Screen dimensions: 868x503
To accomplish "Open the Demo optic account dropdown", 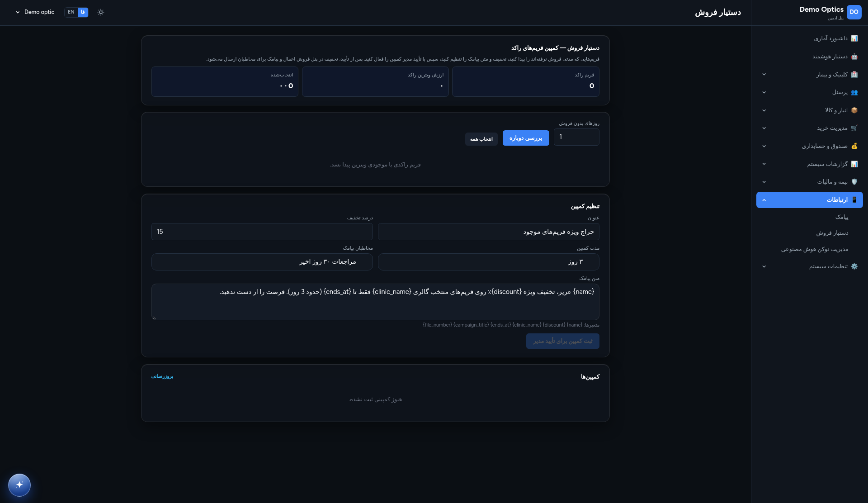I will tap(35, 12).
